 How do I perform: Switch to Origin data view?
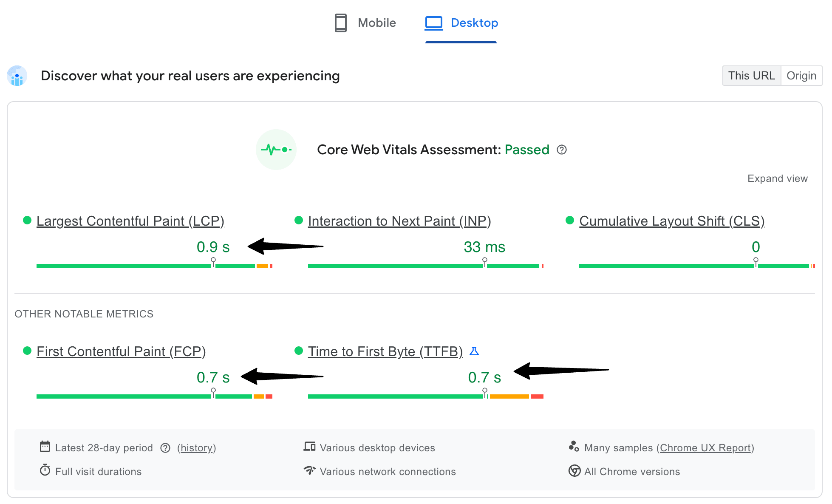click(801, 75)
